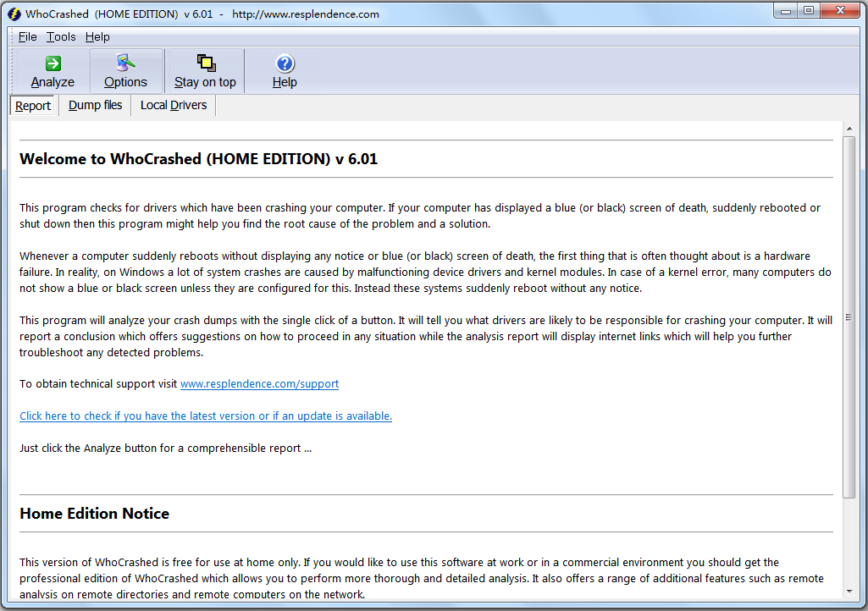This screenshot has width=868, height=611.
Task: Open www.resplendence.com/support link
Action: tap(260, 384)
